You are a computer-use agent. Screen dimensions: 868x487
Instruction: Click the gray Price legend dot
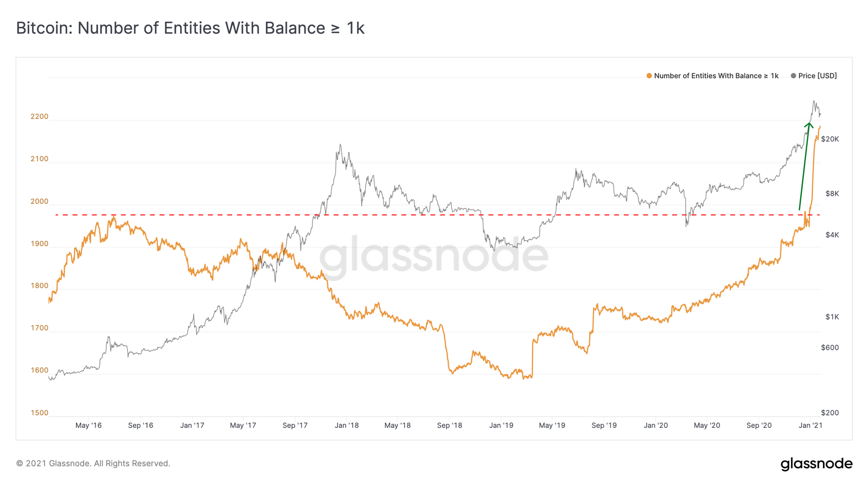coord(794,76)
